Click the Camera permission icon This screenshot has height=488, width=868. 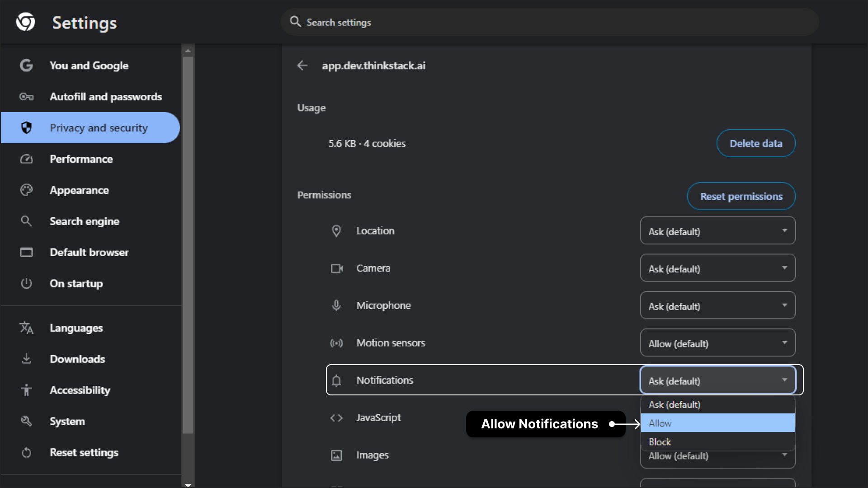(x=337, y=268)
